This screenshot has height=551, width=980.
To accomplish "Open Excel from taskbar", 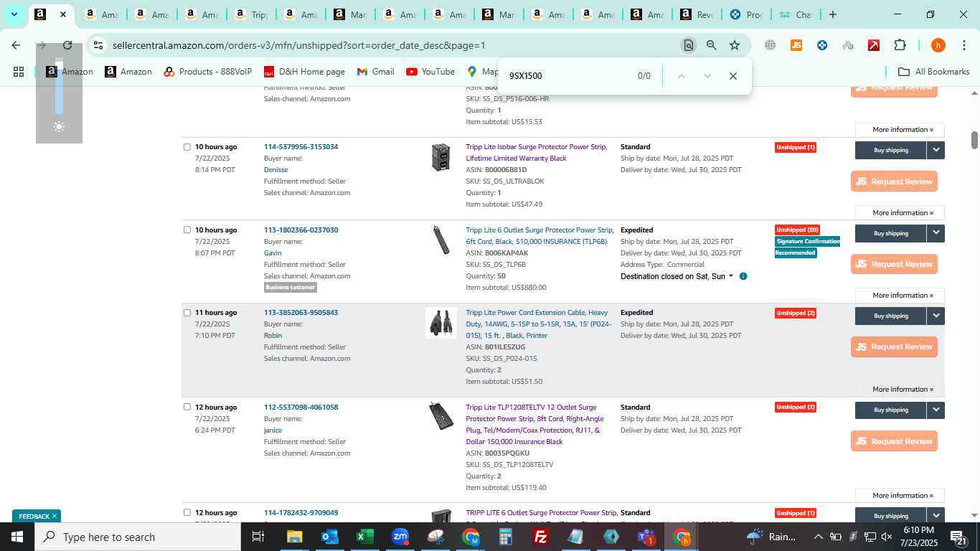I will tap(364, 537).
